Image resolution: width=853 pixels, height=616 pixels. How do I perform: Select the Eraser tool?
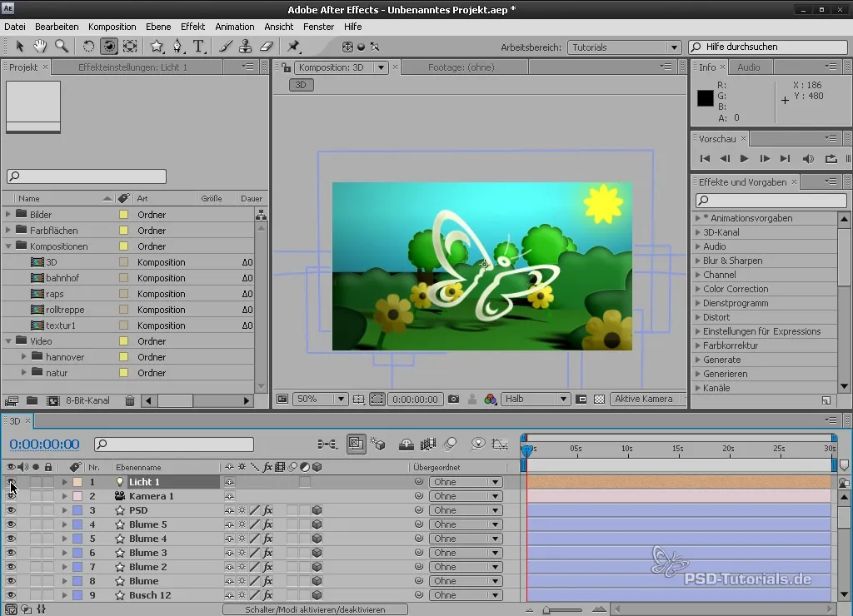[x=267, y=47]
